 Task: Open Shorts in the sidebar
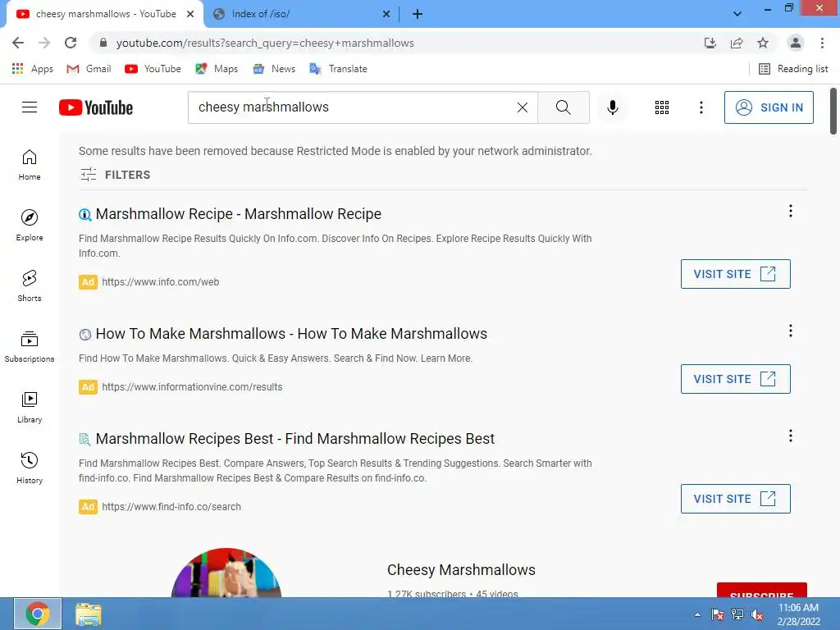(x=30, y=285)
